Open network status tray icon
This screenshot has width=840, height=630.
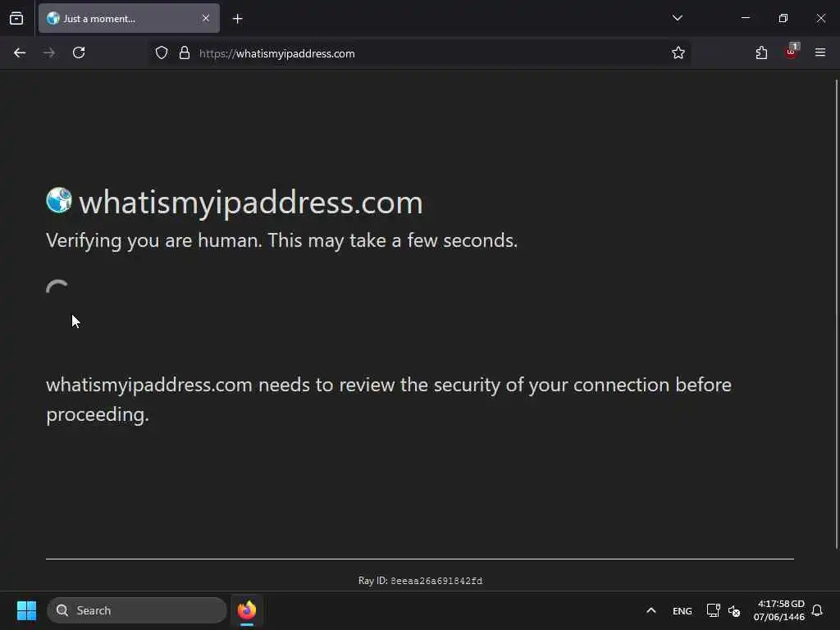(713, 610)
